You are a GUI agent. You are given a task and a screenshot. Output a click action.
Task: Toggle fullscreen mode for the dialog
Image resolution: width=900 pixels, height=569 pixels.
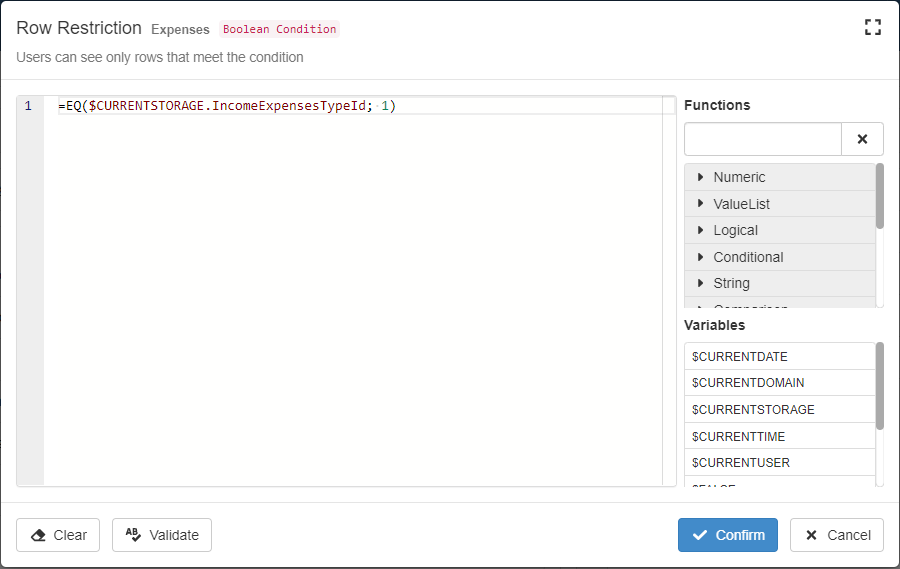(872, 28)
